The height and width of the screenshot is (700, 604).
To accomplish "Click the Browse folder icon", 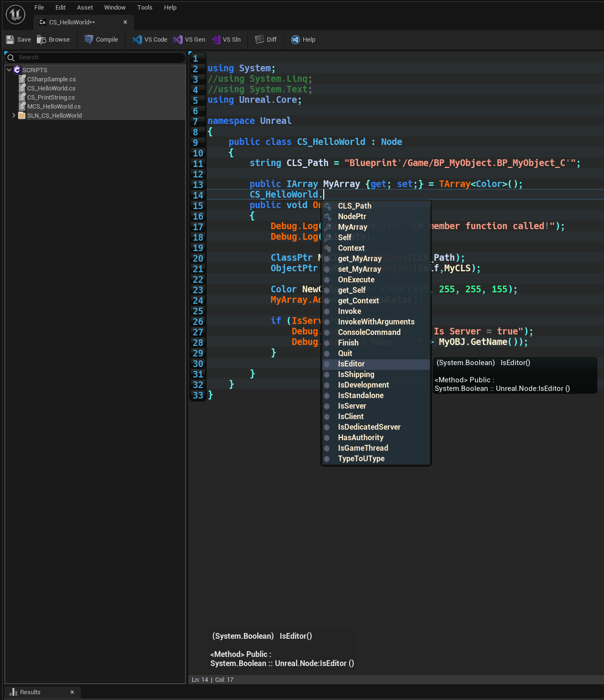I will pyautogui.click(x=42, y=40).
